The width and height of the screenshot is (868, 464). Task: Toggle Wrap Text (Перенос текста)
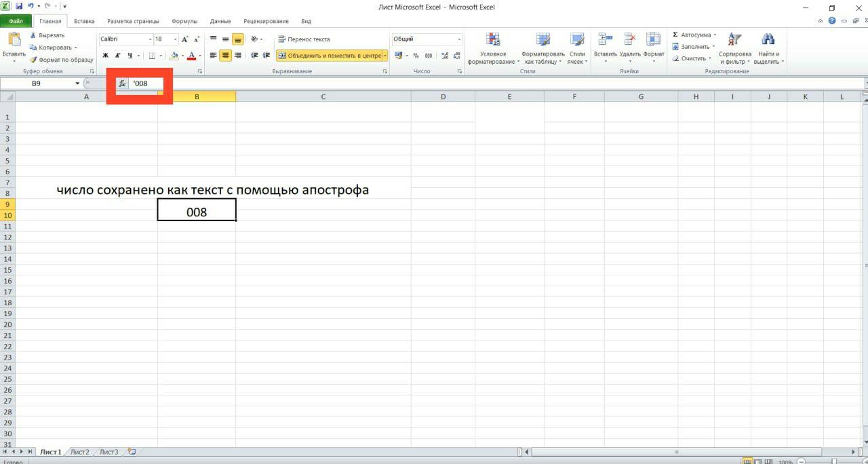pyautogui.click(x=303, y=39)
